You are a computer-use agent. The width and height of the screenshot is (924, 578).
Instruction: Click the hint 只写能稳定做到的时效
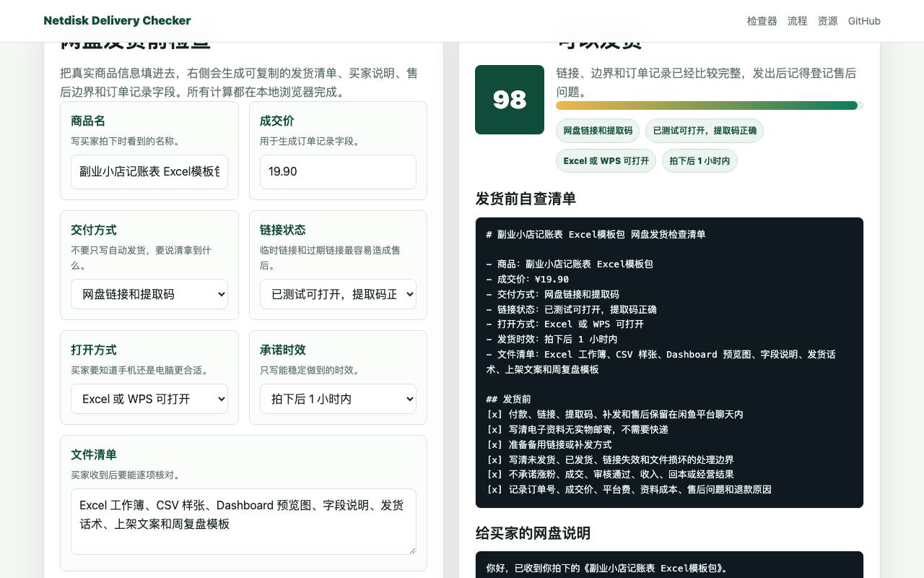click(x=310, y=370)
